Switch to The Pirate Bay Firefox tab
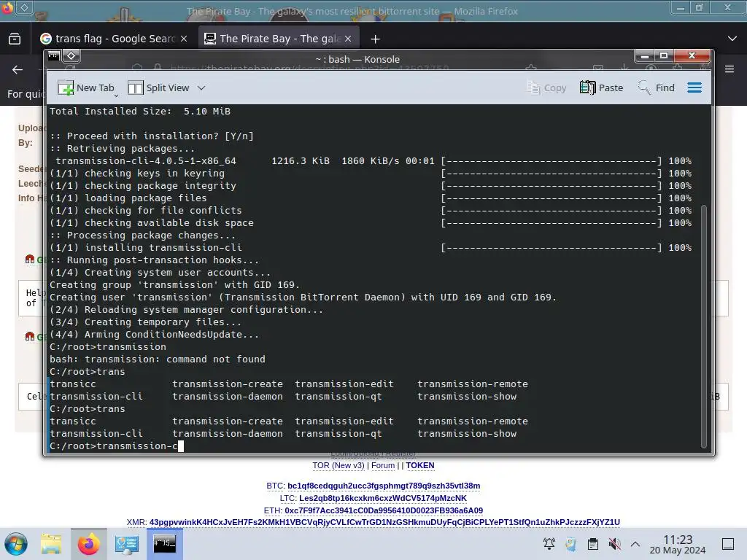The image size is (747, 560). click(274, 39)
